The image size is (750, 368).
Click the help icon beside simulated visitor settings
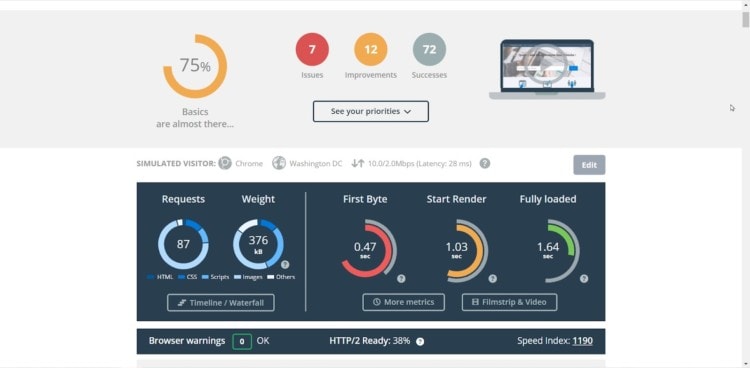click(x=485, y=164)
